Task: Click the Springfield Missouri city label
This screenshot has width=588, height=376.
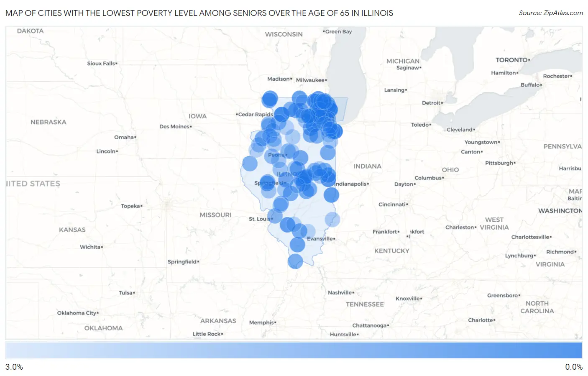Action: click(182, 261)
